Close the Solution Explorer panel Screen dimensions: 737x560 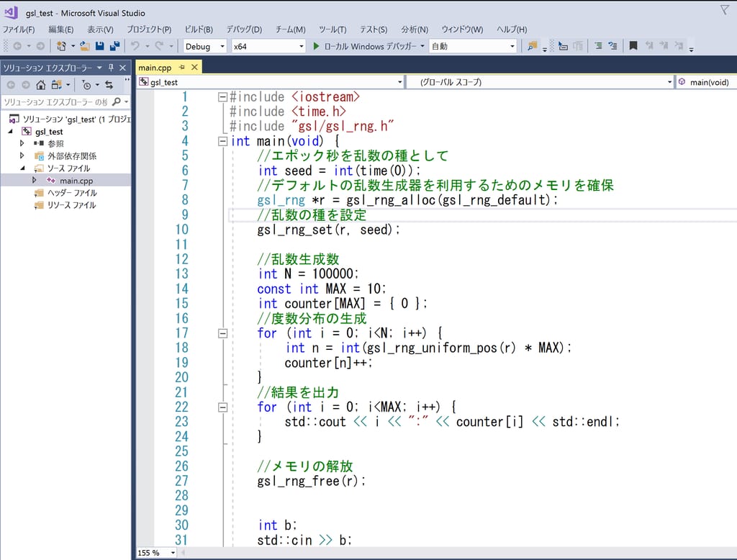[x=122, y=68]
